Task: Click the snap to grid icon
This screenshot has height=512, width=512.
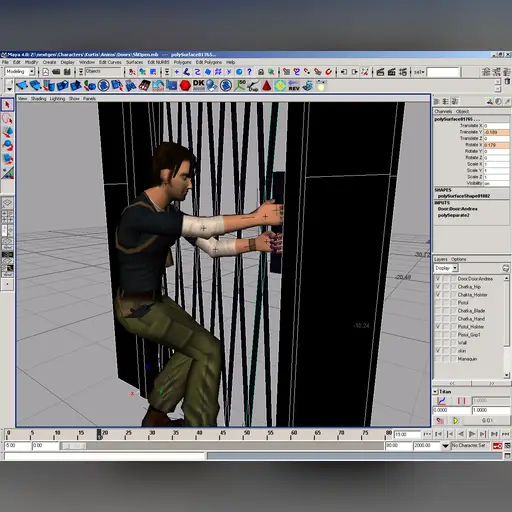Action: (x=286, y=72)
